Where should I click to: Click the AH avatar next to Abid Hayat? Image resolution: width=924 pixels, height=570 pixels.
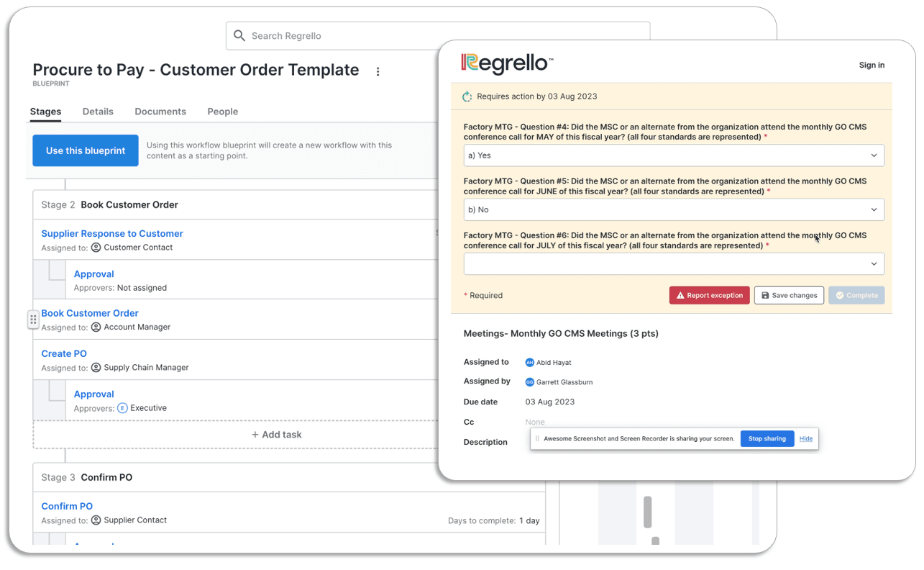coord(530,363)
